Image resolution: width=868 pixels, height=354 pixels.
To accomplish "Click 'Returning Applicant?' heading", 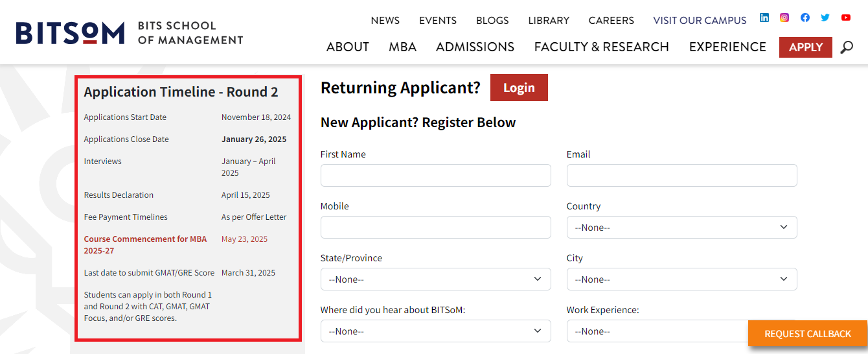I will click(400, 88).
